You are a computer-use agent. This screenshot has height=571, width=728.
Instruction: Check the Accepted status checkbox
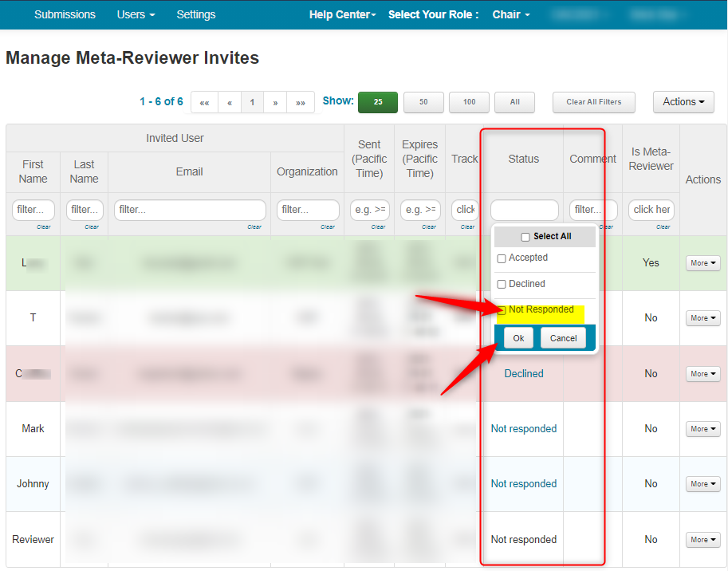click(502, 258)
